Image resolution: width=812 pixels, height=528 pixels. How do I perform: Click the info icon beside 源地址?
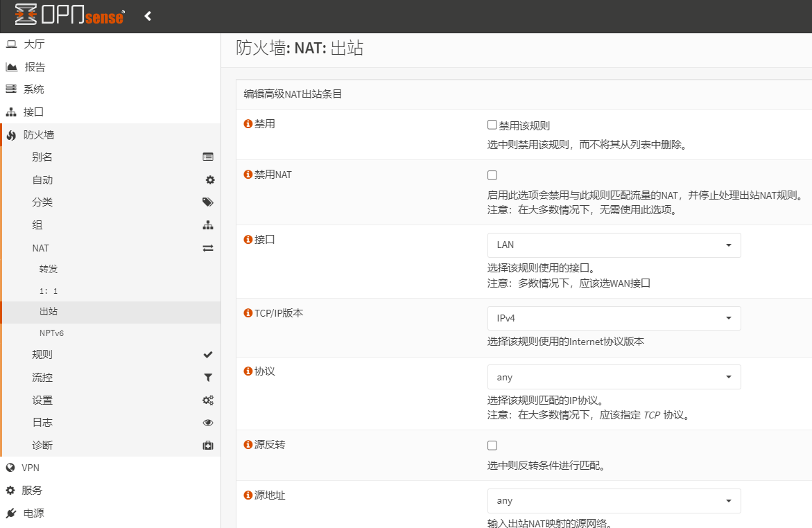[x=248, y=495]
